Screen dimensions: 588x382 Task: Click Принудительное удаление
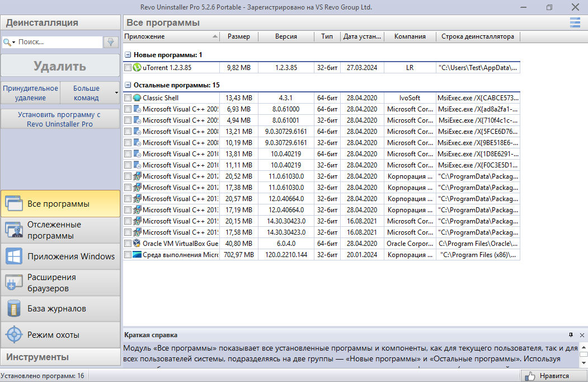click(30, 93)
